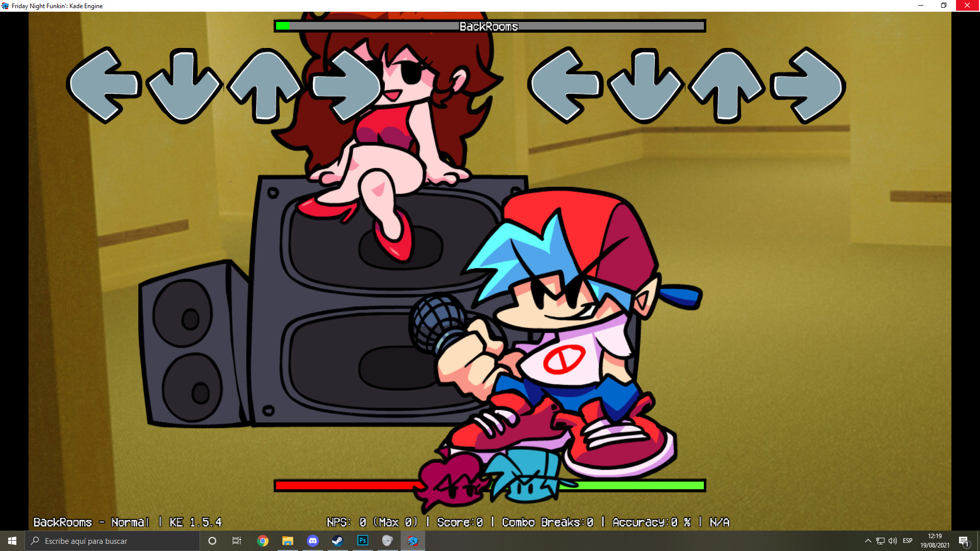This screenshot has width=980, height=551.
Task: Click the opponent's up arrow receptor
Action: pyautogui.click(x=265, y=85)
